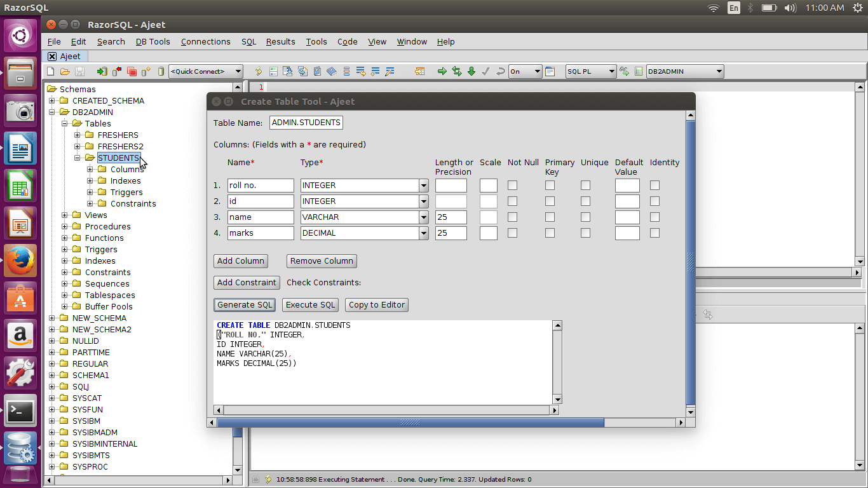Viewport: 868px width, 488px height.
Task: Click the Generate SQL button
Action: tap(245, 305)
